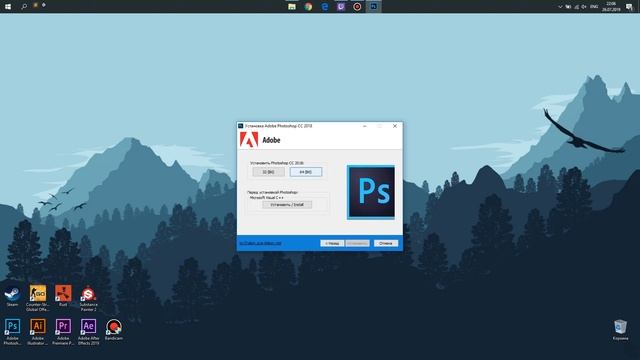Open the purple Twitch taskbar icon
The height and width of the screenshot is (360, 640).
coord(341,7)
